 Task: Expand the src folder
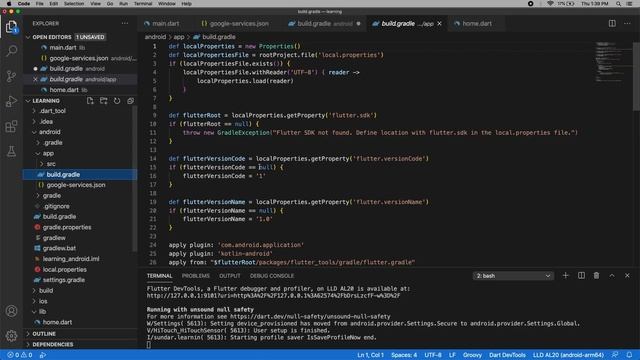pyautogui.click(x=51, y=164)
